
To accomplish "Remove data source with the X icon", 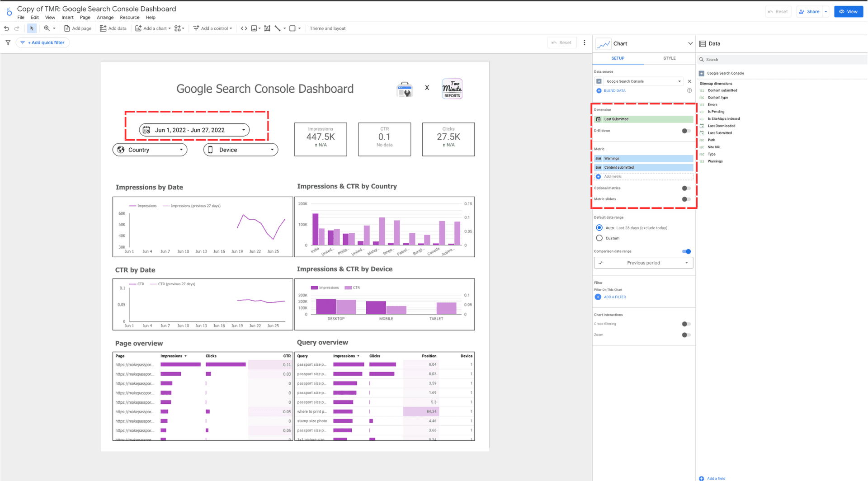I will click(689, 81).
